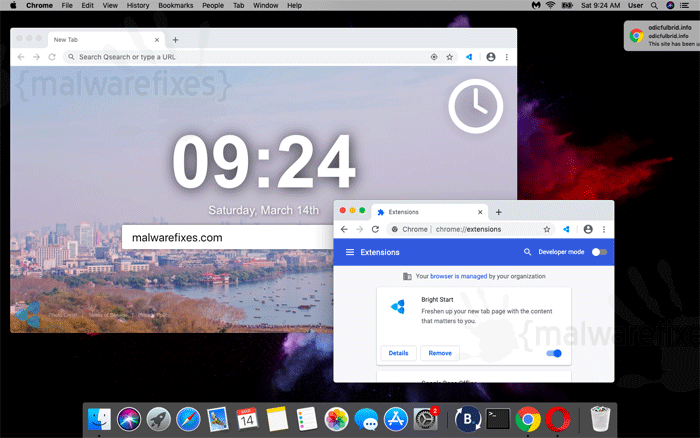Go forward in the Extensions window
Screen dimensions: 700x438
click(x=360, y=229)
